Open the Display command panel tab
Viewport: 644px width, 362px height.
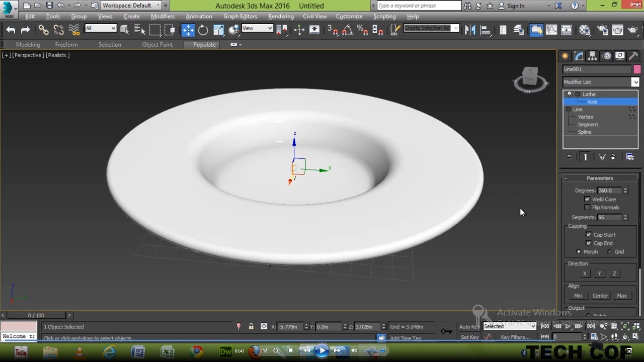tap(620, 56)
